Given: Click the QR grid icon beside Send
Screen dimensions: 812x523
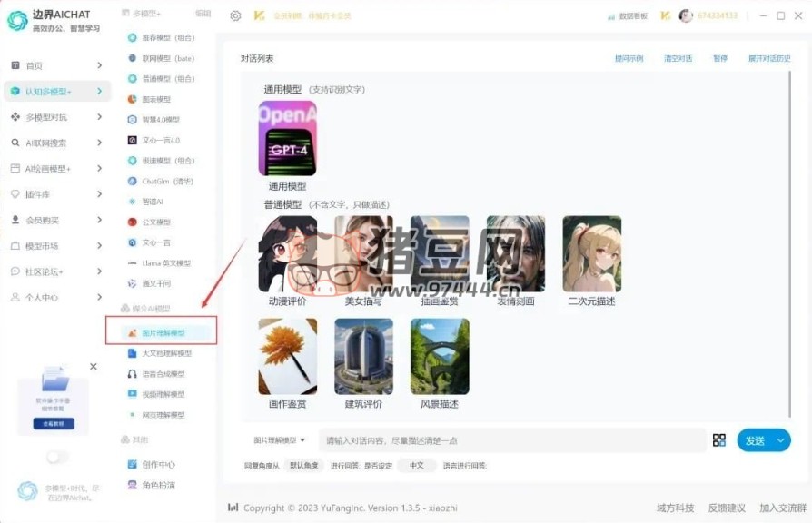Looking at the screenshot, I should (719, 440).
